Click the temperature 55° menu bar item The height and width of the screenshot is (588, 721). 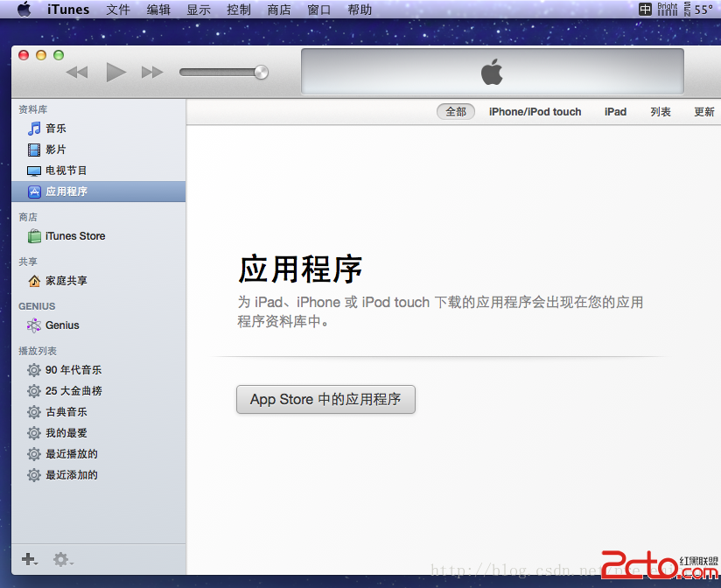click(x=703, y=10)
